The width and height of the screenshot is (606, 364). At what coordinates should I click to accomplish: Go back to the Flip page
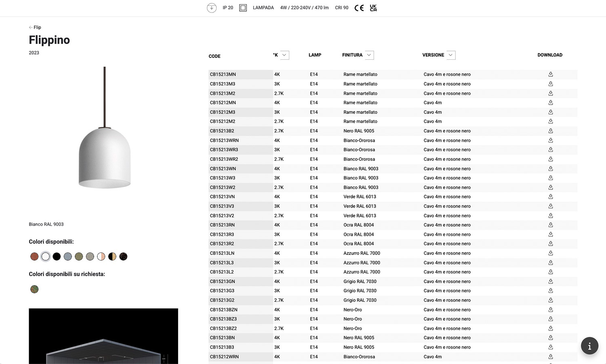pos(35,27)
